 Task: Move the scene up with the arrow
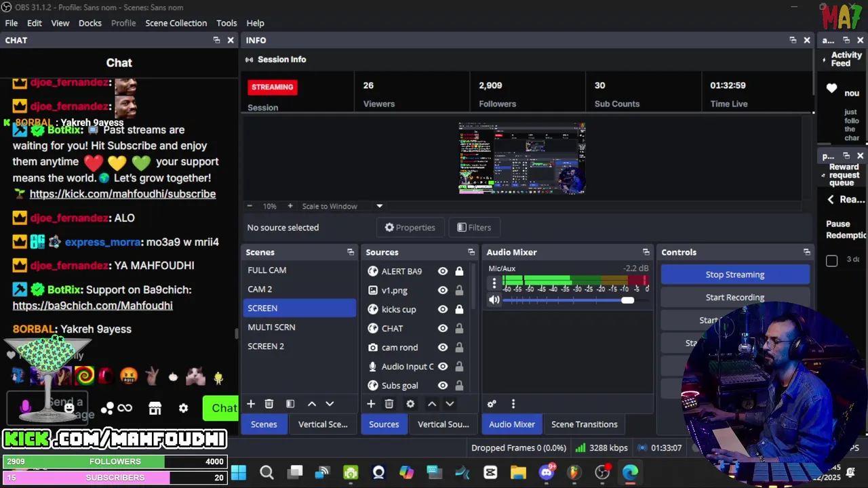(x=312, y=404)
